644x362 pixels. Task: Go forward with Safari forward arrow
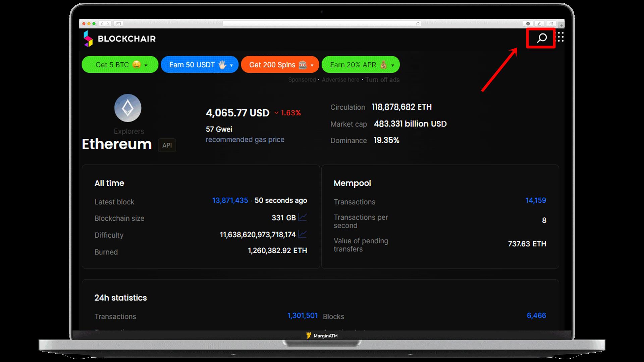pyautogui.click(x=108, y=23)
